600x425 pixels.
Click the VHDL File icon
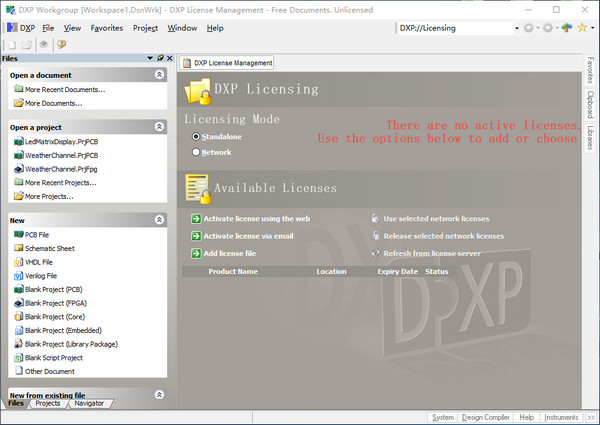[x=18, y=262]
